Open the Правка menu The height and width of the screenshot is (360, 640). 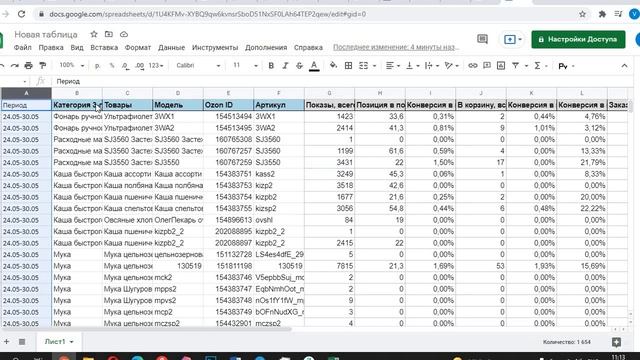tap(51, 47)
